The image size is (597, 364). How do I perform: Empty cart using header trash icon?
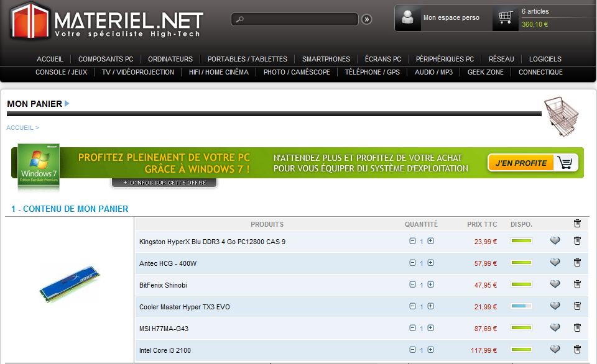[577, 224]
